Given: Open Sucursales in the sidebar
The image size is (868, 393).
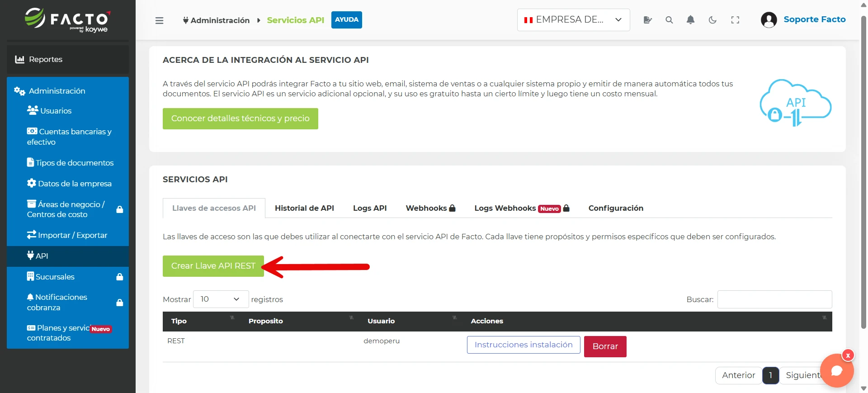Looking at the screenshot, I should tap(68, 277).
